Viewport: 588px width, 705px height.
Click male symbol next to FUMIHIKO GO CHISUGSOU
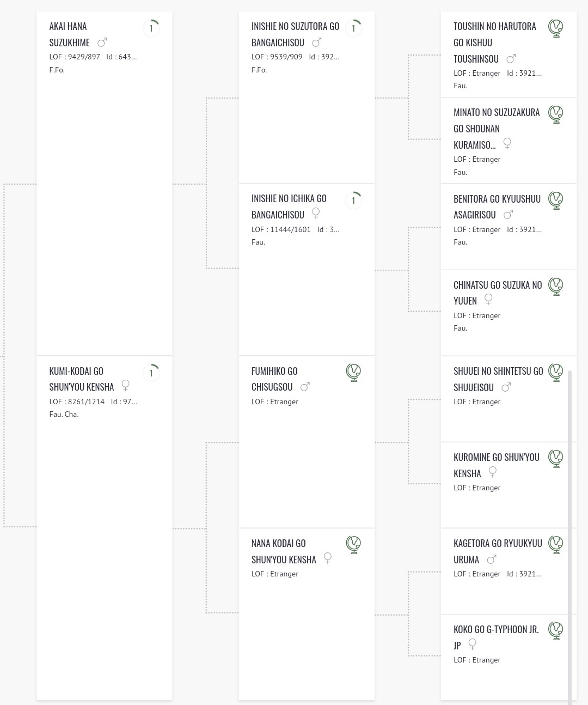pos(305,386)
